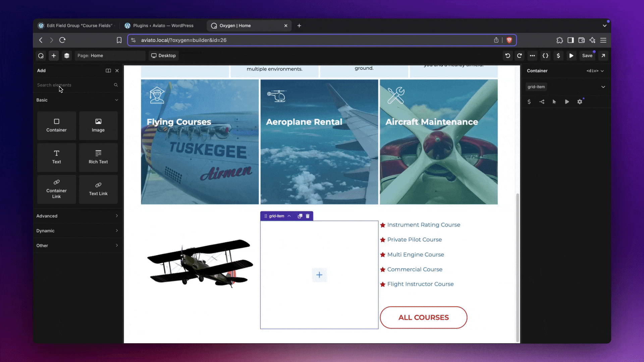
Task: Click the Commercial Course link
Action: (x=415, y=269)
